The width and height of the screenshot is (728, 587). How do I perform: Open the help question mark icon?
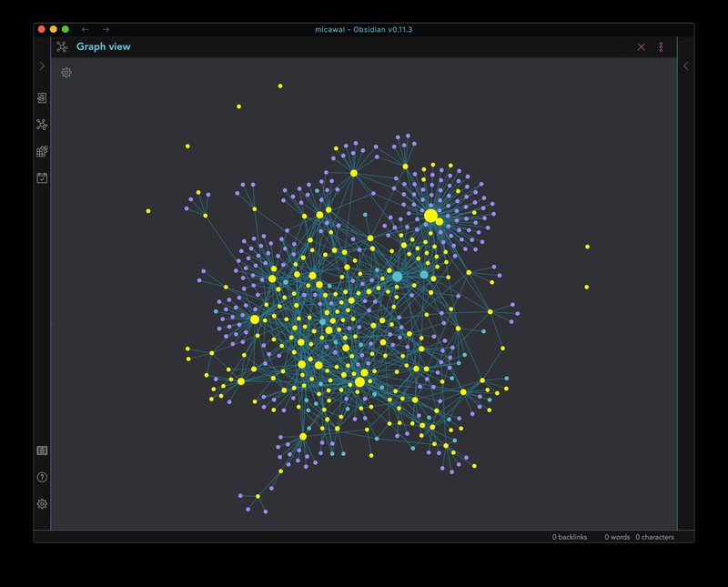[42, 477]
